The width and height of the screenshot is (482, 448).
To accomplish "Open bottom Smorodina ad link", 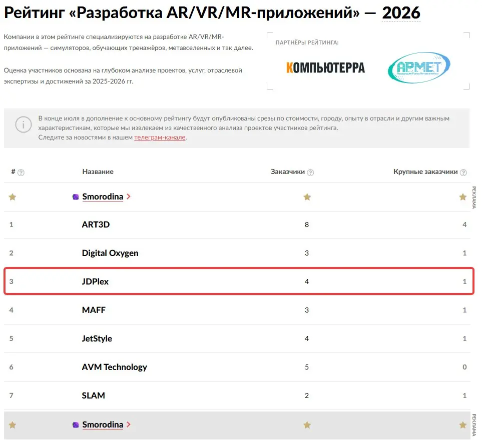I will click(103, 424).
